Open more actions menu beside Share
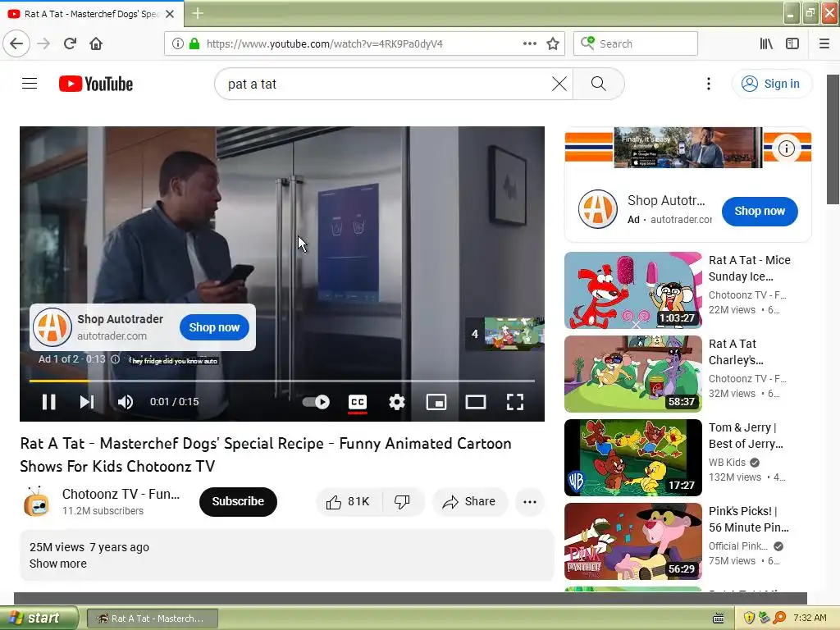This screenshot has height=630, width=840. (x=530, y=502)
